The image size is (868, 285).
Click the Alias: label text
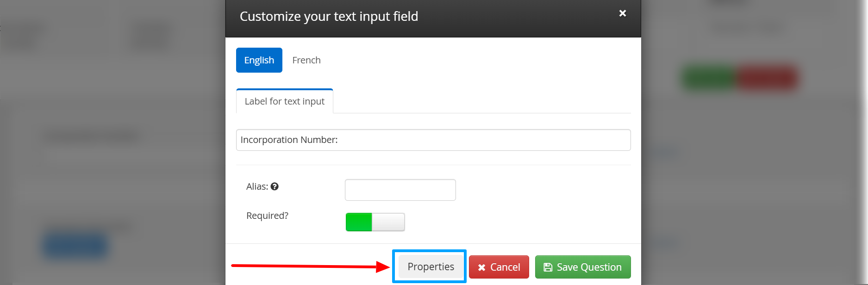257,186
